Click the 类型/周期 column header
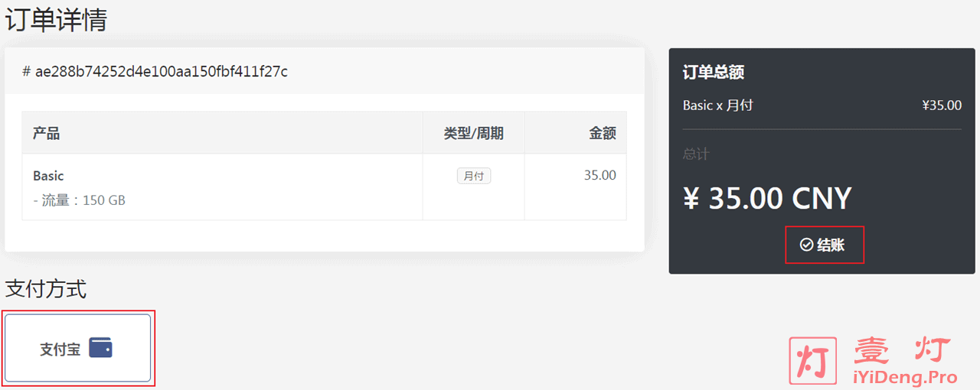This screenshot has width=980, height=390. click(474, 133)
